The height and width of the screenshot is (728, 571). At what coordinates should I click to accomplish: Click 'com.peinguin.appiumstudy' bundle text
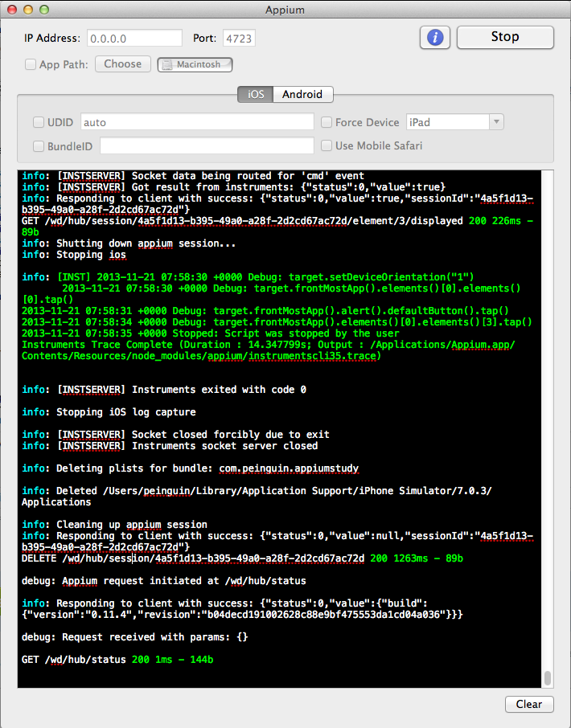pyautogui.click(x=289, y=468)
